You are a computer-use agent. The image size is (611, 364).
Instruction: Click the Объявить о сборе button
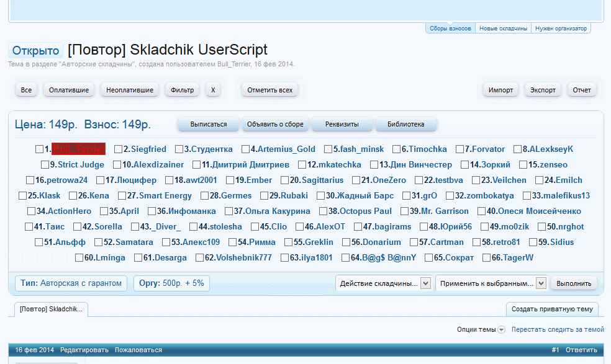275,124
